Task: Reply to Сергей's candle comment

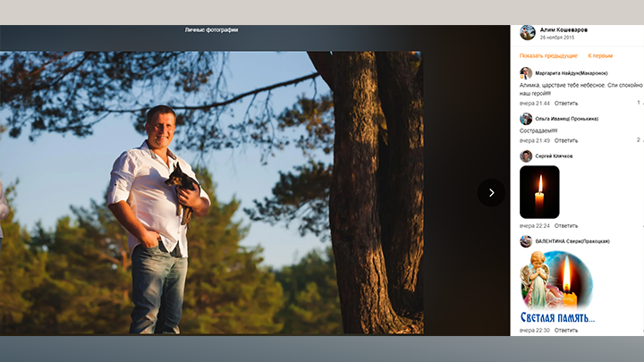Action: 566,225
